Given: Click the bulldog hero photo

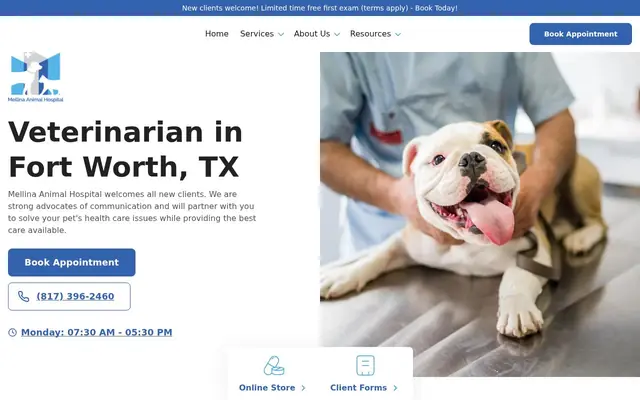Looking at the screenshot, I should coord(480,214).
